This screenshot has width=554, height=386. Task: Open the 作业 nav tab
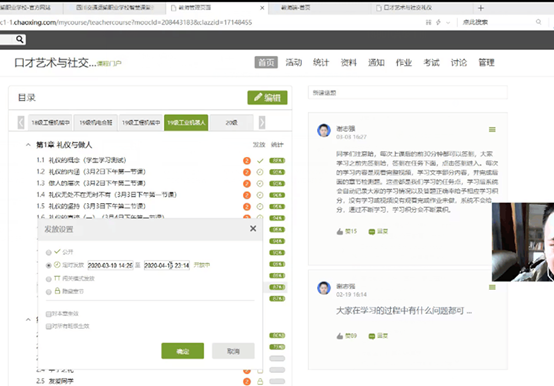tap(403, 63)
